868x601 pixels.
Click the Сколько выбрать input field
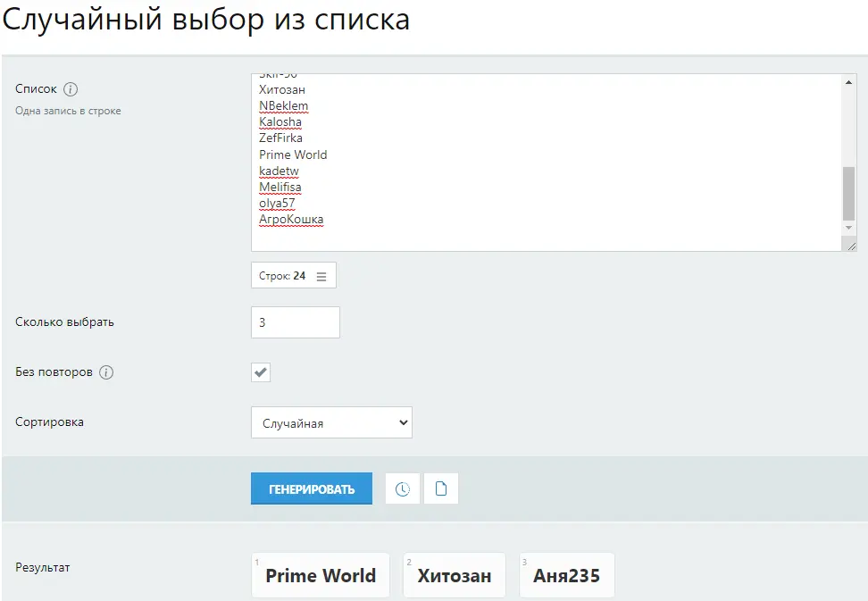pyautogui.click(x=296, y=322)
